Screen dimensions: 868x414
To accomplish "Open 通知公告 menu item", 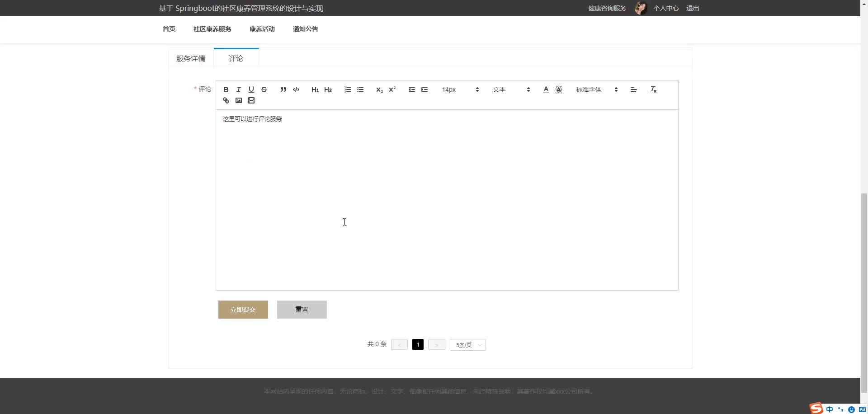I will (x=306, y=29).
